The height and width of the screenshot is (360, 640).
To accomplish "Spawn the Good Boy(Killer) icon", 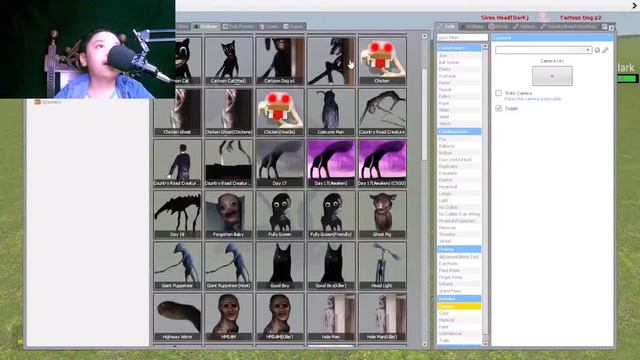I will [331, 266].
